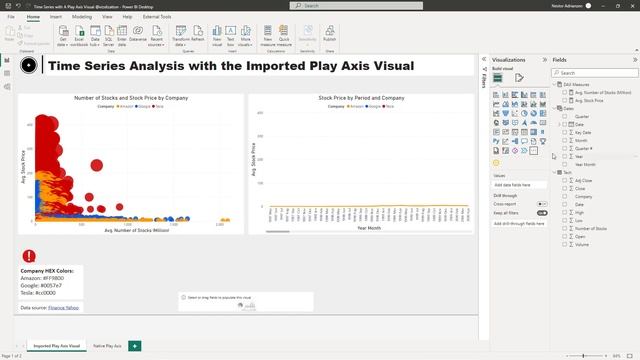Collapse the Tech table

tap(554, 172)
